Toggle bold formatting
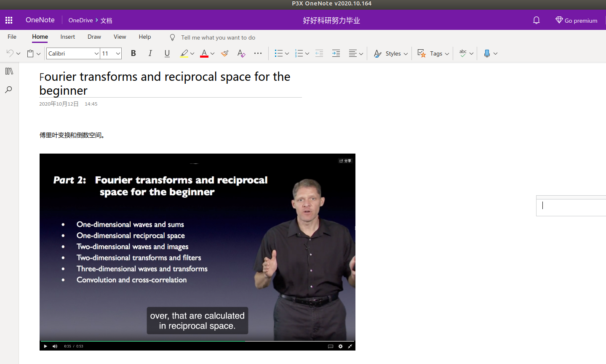Image resolution: width=606 pixels, height=364 pixels. [133, 53]
